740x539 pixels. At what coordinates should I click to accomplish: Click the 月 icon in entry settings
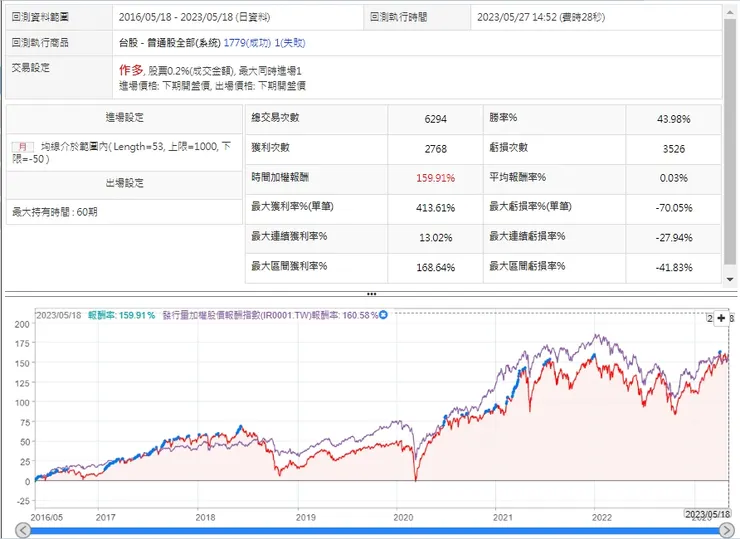click(x=23, y=147)
